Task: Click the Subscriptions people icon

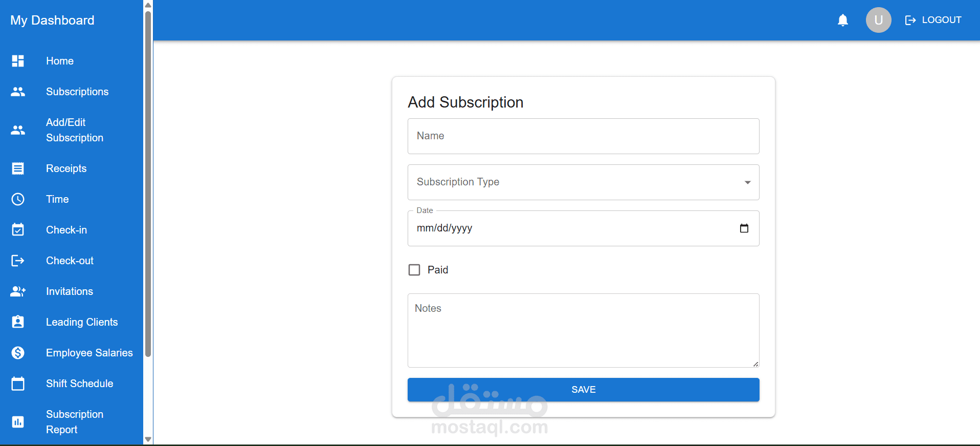Action: pos(18,92)
